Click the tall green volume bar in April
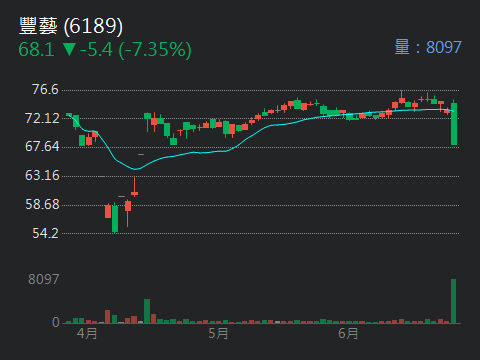This screenshot has height=360, width=480. point(147,311)
